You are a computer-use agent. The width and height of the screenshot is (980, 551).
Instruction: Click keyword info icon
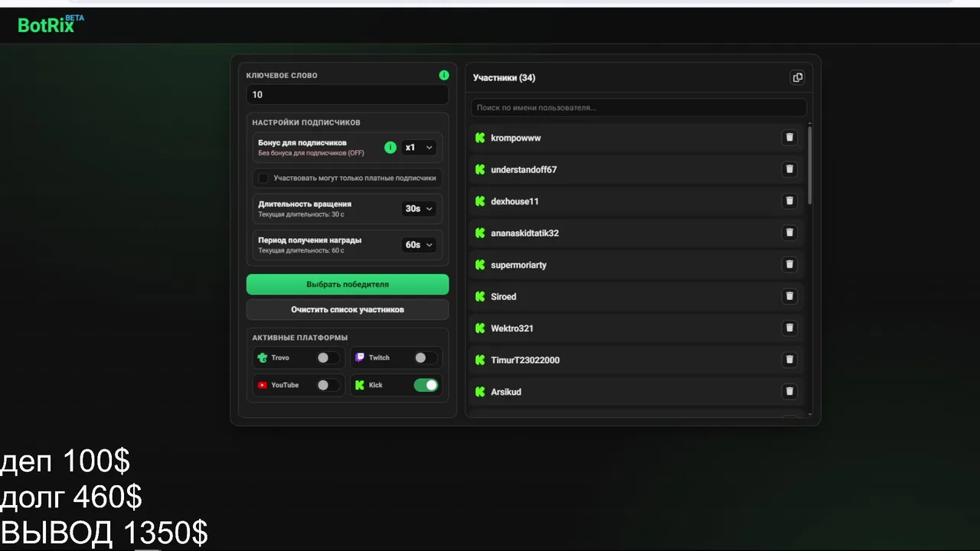coord(444,75)
